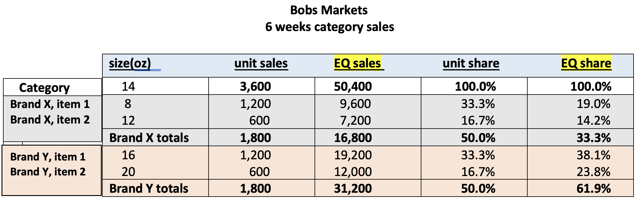
Task: Select the 61.9% EQ share cell
Action: 593,189
